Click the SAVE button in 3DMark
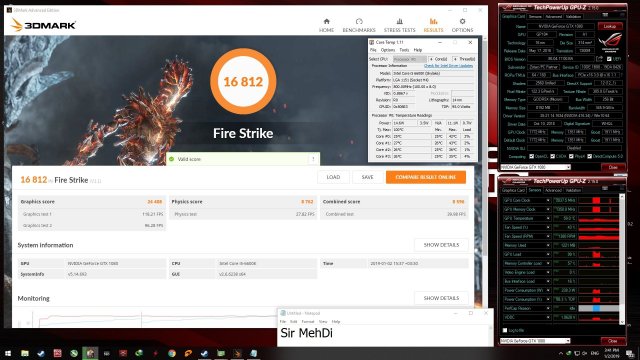The image size is (640, 360). pyautogui.click(x=367, y=177)
